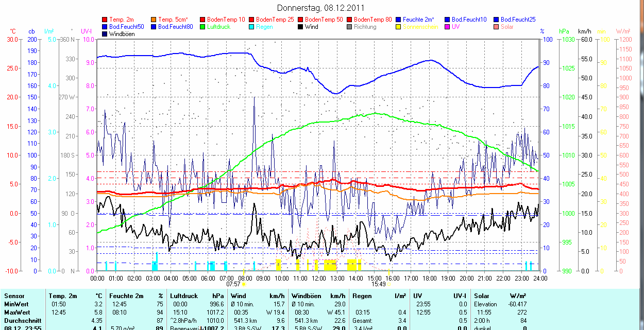Viewport: 644px width, 330px height.
Task: Click the cyan Regen legend square
Action: [x=252, y=27]
